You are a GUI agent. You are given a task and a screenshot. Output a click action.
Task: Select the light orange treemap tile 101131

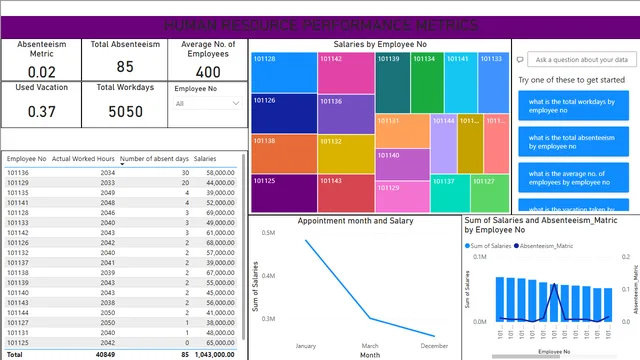click(402, 131)
